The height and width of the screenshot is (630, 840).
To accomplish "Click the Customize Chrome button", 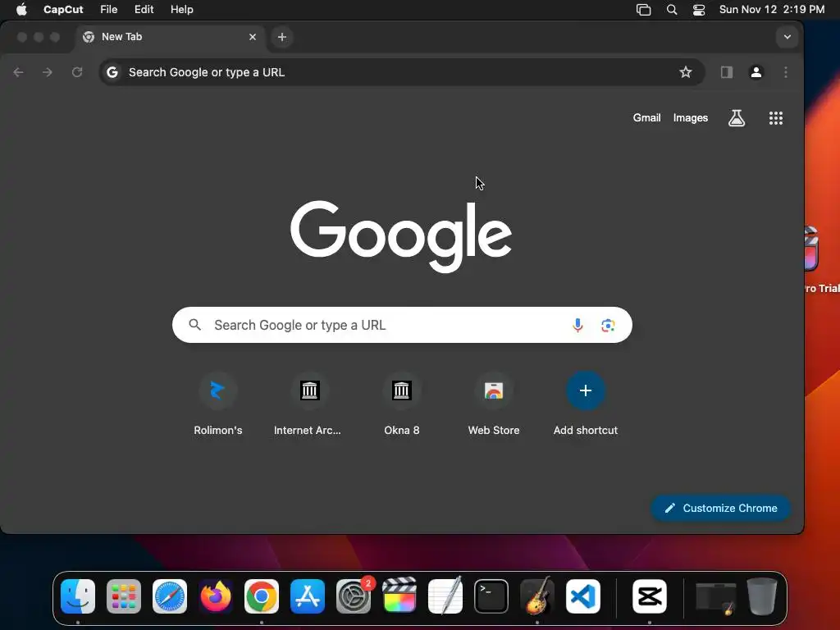I will pyautogui.click(x=720, y=508).
